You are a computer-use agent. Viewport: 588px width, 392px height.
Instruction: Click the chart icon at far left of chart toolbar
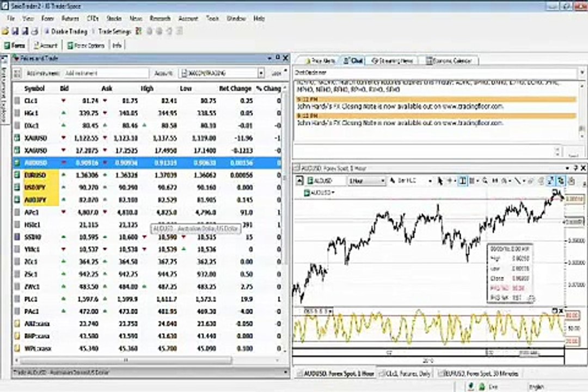299,181
